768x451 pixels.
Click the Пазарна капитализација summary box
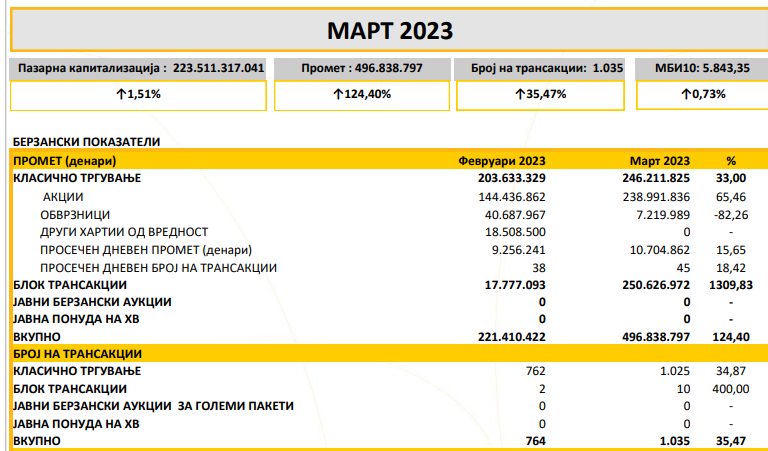point(140,69)
